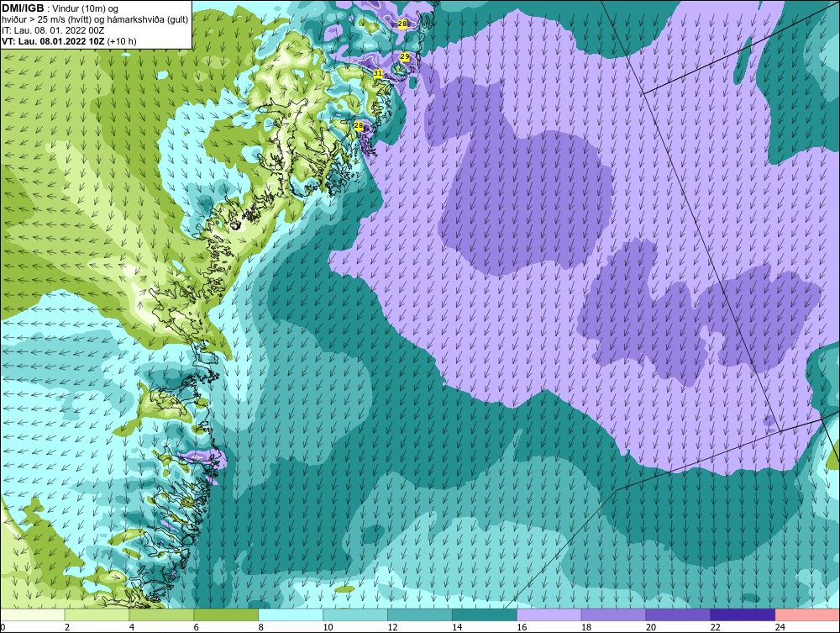
Task: Click the scale label 18
Action: 586,627
